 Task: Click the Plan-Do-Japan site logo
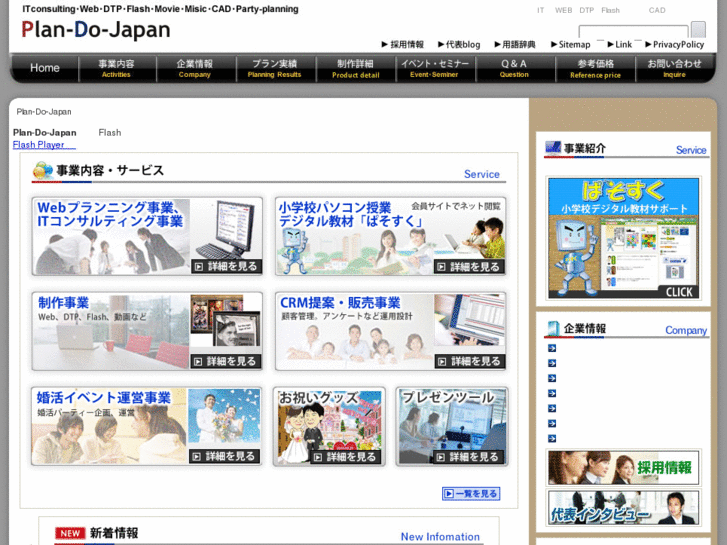point(96,29)
